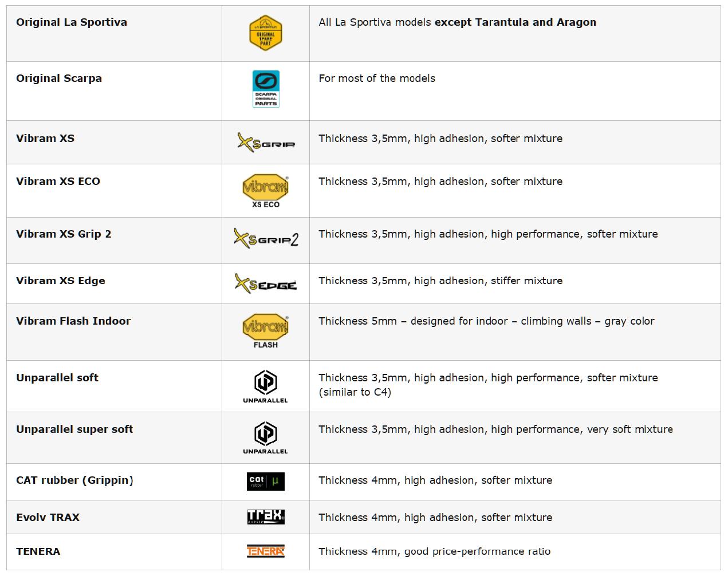The height and width of the screenshot is (576, 728).
Task: Click the Scarpa Original Parts logo
Action: pyautogui.click(x=266, y=89)
